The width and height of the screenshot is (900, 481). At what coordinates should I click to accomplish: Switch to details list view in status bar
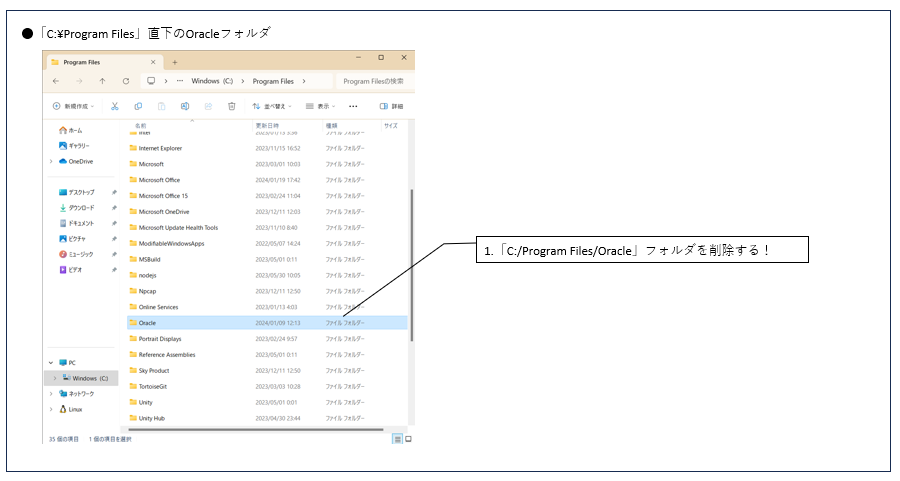click(x=397, y=439)
